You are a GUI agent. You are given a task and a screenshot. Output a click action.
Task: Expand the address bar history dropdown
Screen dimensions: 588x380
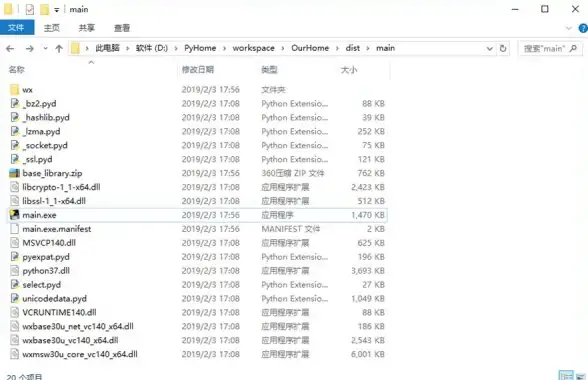(489, 48)
